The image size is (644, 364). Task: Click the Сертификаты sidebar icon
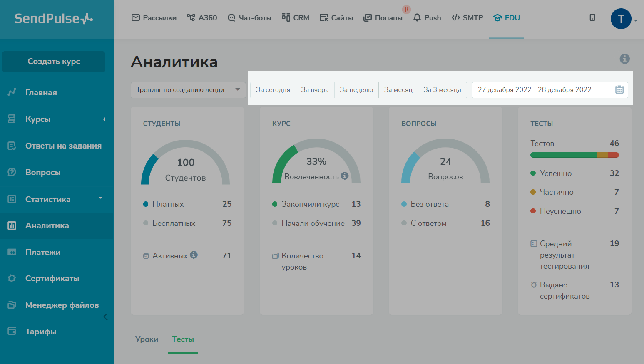pyautogui.click(x=12, y=278)
